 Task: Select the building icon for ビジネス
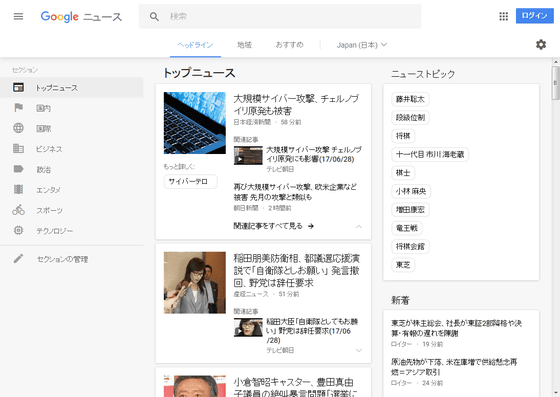[x=18, y=149]
